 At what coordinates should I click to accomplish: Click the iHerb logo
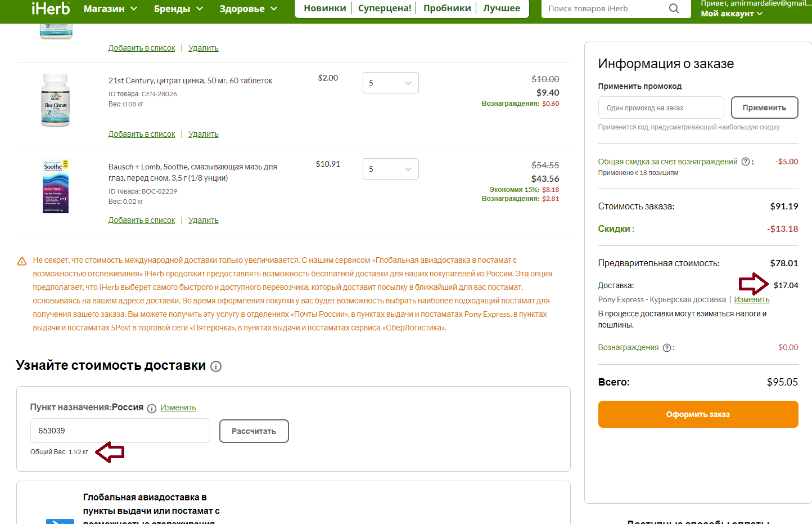(51, 8)
